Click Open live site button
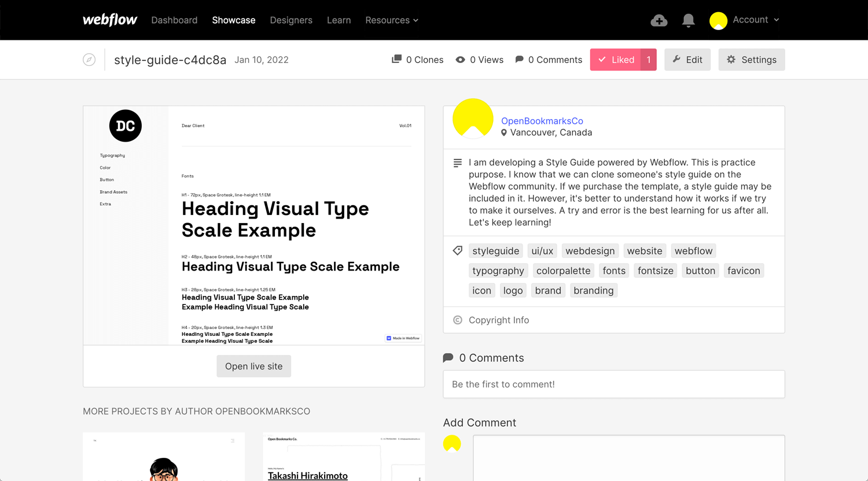Screen dimensions: 868x481 (254, 366)
